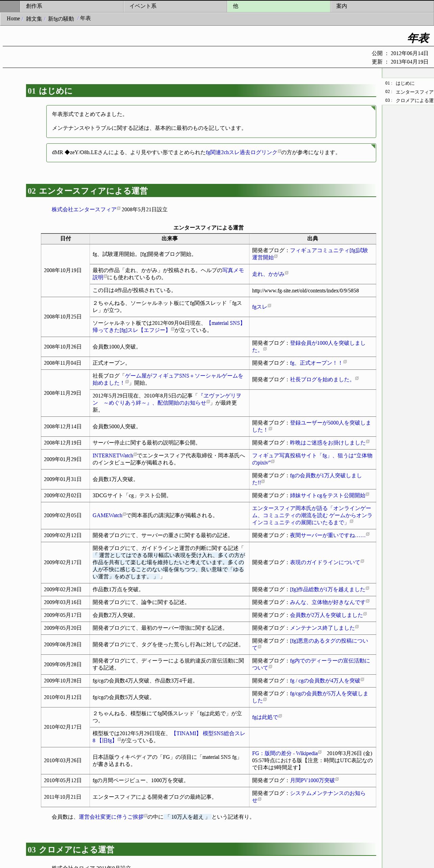Open フィギュア写真投稿サイト「fg」 article link
The width and height of the screenshot is (434, 868).
312,459
